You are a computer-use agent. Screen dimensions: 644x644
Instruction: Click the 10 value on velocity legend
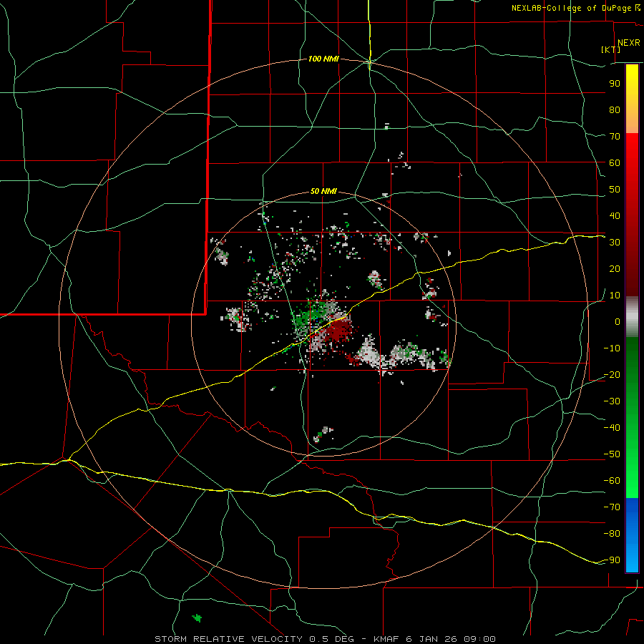click(x=615, y=296)
